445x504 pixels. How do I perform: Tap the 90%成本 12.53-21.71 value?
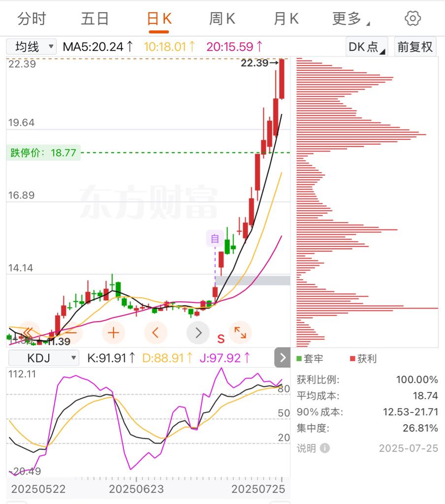coord(411,412)
